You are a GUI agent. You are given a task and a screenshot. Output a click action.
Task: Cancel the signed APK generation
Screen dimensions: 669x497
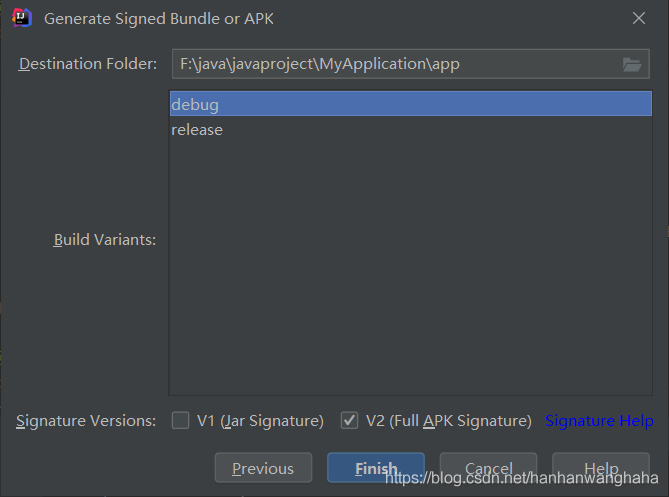tap(489, 468)
